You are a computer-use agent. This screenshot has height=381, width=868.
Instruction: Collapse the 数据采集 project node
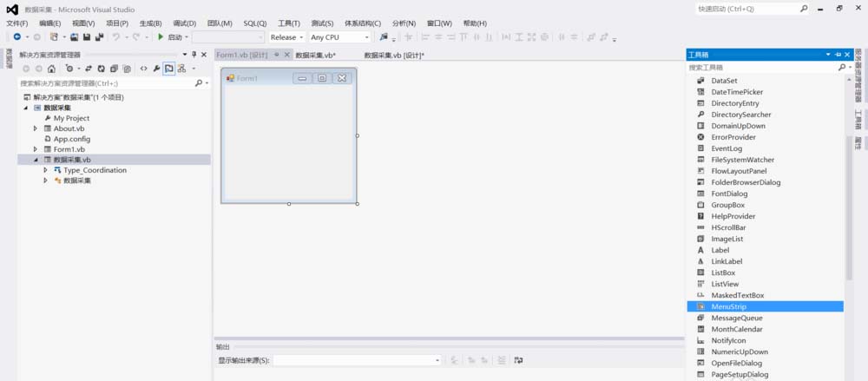coord(25,108)
